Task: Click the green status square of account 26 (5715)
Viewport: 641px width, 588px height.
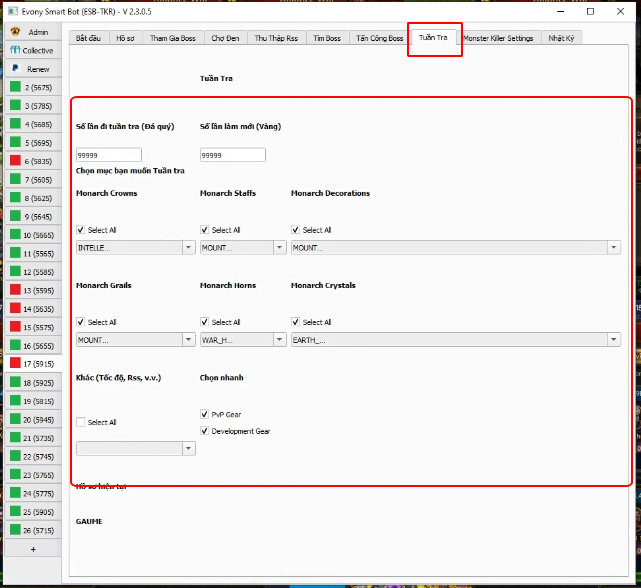Action: pyautogui.click(x=15, y=530)
